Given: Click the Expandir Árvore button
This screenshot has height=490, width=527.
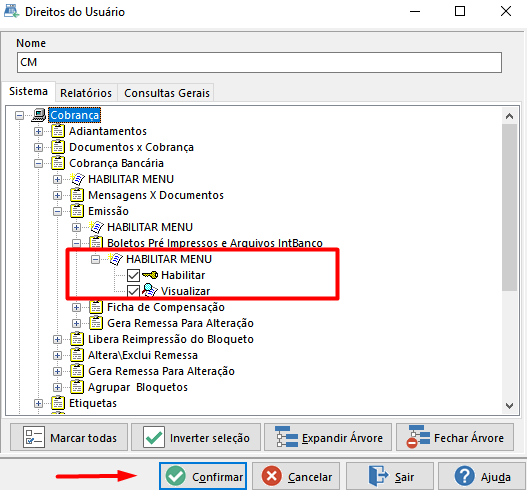Looking at the screenshot, I should point(328,437).
